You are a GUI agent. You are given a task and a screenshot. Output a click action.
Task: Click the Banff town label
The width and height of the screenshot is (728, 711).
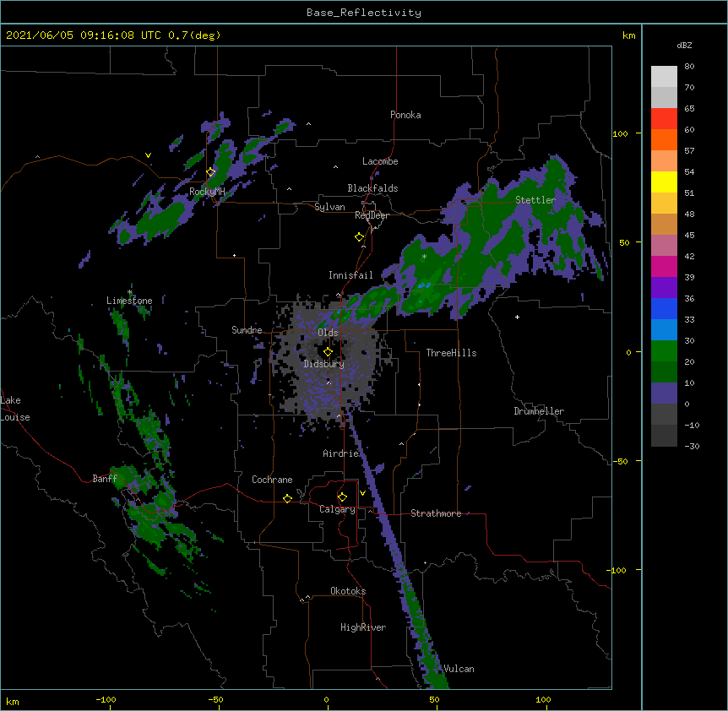pos(105,479)
